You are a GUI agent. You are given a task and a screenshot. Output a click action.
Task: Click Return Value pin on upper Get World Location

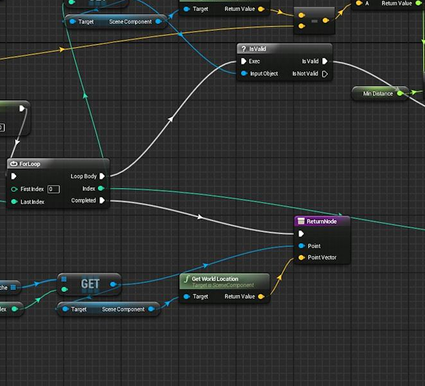point(261,9)
